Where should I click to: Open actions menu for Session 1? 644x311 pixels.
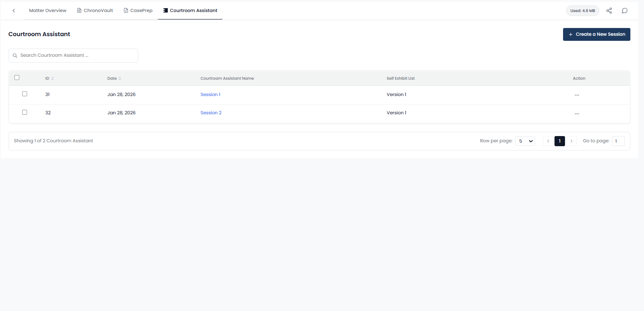[x=577, y=95]
